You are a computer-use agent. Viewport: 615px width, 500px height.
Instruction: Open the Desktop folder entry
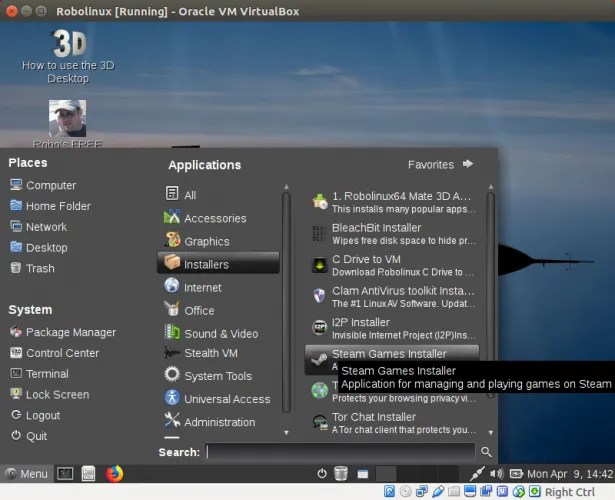(x=38, y=247)
